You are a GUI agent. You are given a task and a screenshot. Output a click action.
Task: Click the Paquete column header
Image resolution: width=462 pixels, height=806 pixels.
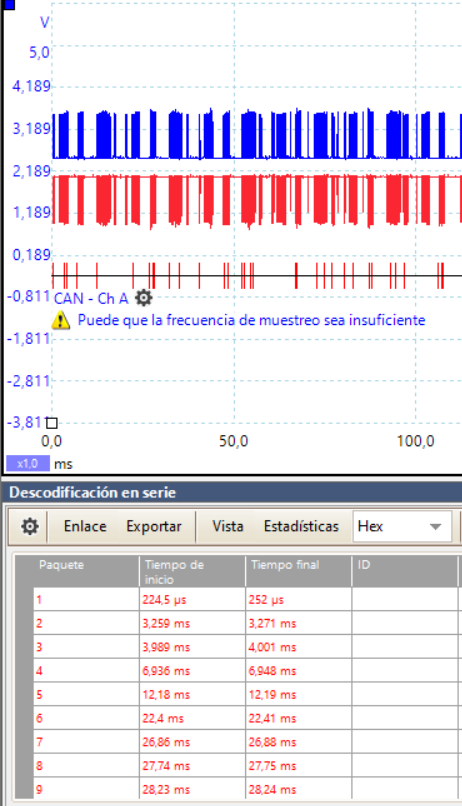[86, 571]
